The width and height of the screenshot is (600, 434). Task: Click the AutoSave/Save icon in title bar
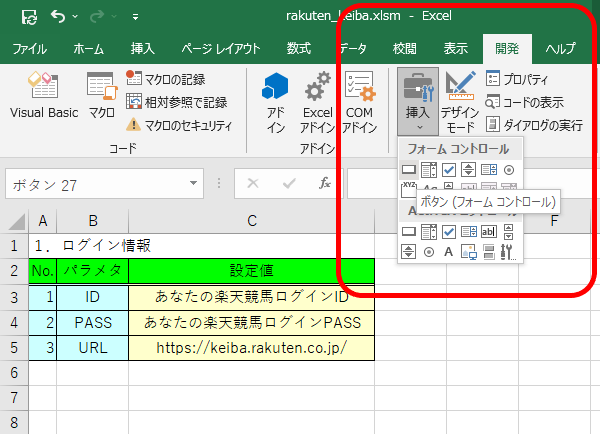pyautogui.click(x=29, y=17)
